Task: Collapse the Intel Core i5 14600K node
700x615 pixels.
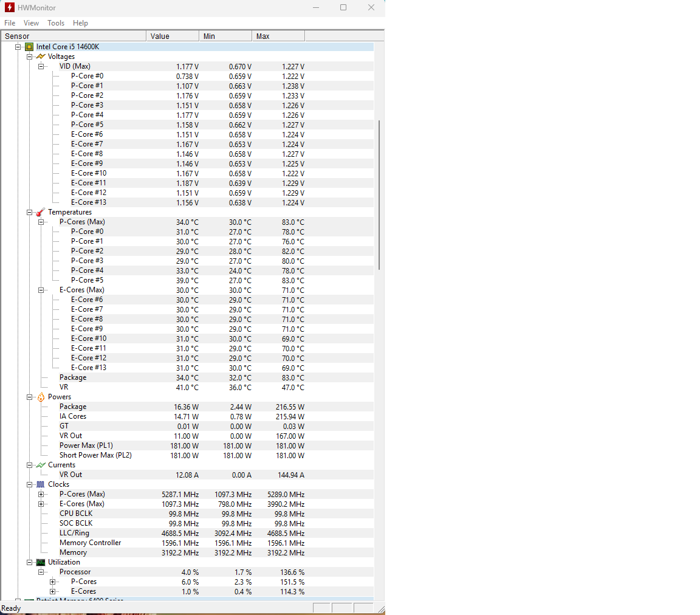Action: coord(18,47)
